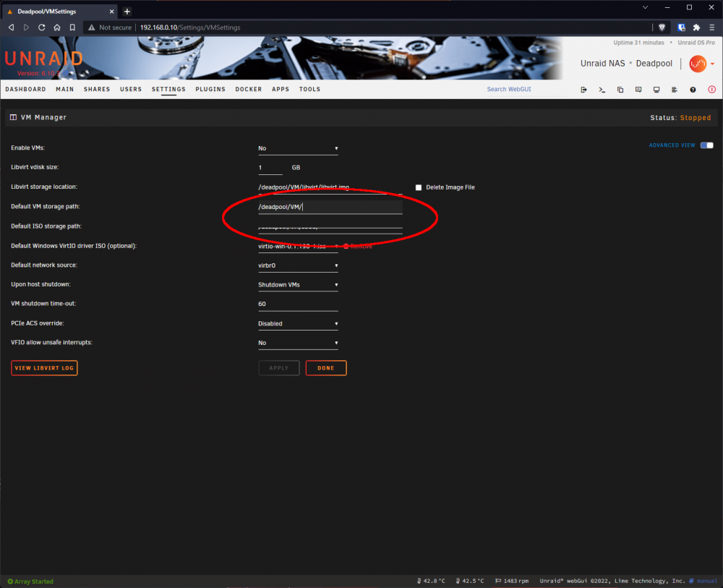Expand the avatar dropdown arrow

[x=713, y=64]
